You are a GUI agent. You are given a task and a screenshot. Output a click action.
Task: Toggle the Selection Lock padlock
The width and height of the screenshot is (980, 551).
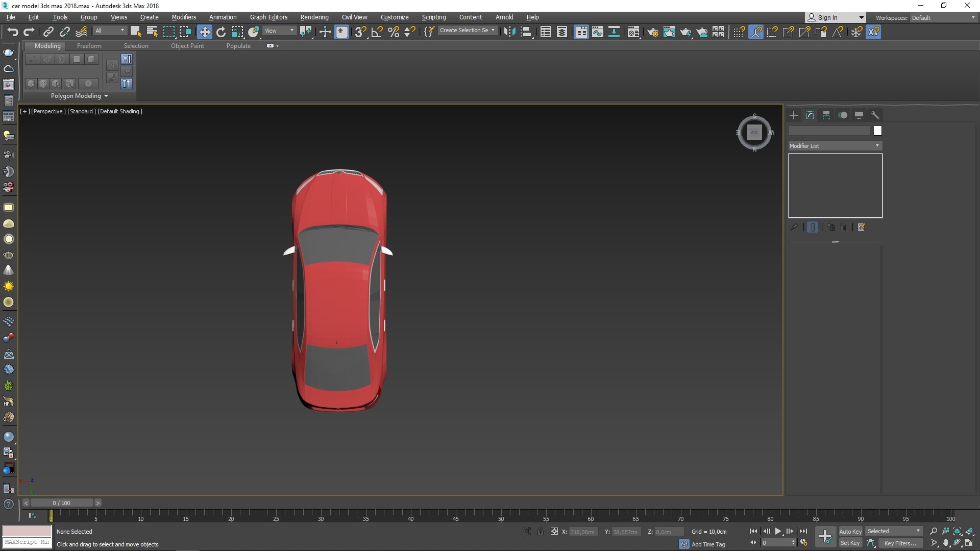click(541, 532)
